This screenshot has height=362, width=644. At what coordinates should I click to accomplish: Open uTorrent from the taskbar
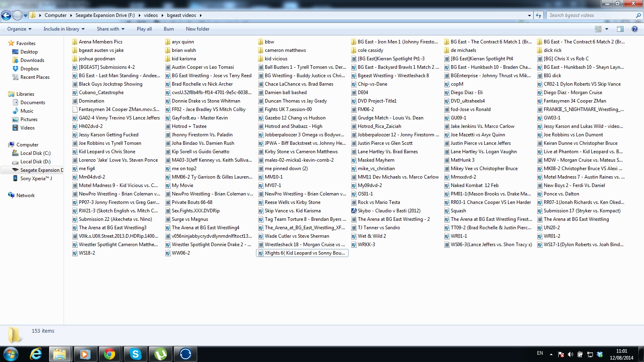tap(161, 354)
